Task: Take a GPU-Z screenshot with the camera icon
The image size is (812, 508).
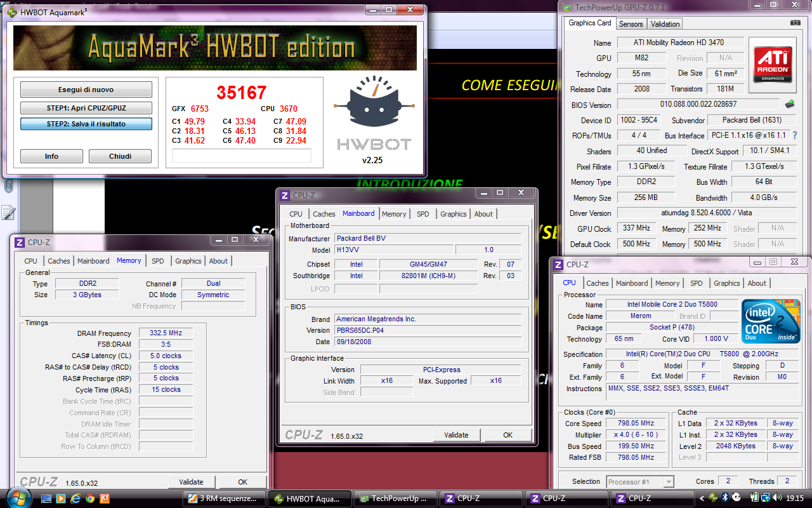Action: coord(796,23)
